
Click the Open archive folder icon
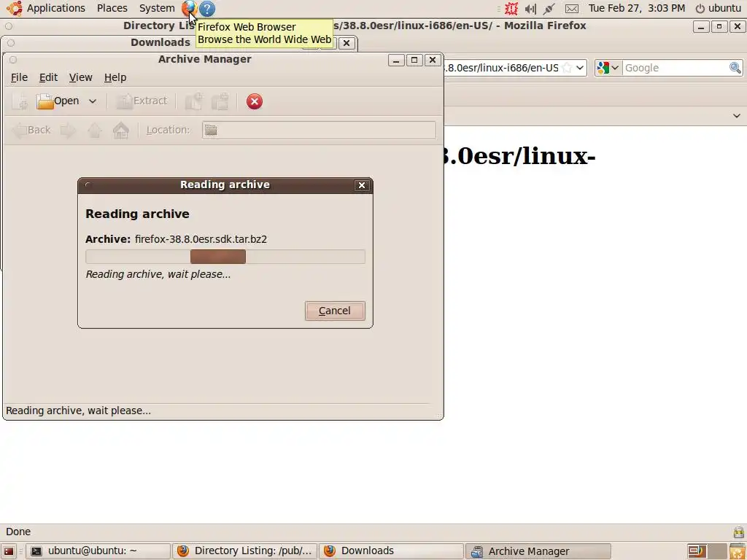coord(44,101)
